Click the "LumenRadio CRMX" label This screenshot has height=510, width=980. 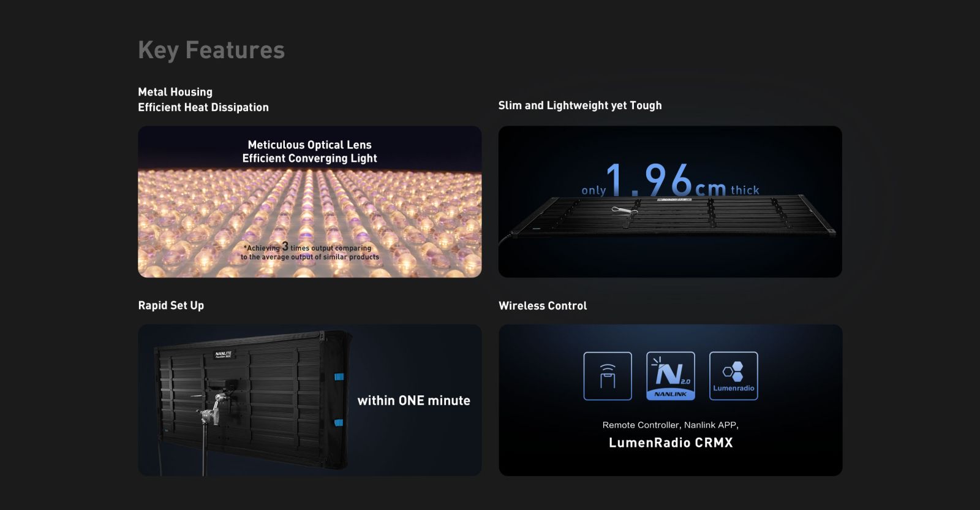(x=671, y=443)
